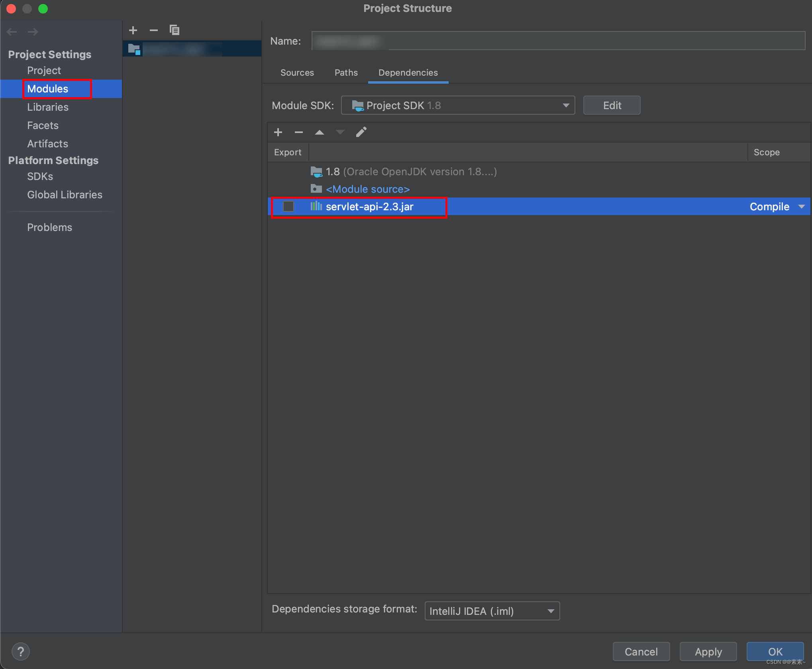The width and height of the screenshot is (812, 669).
Task: Click the back navigation arrow
Action: point(12,32)
